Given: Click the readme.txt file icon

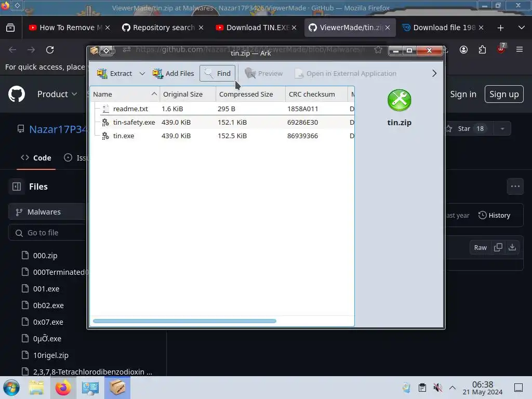Looking at the screenshot, I should (105, 109).
